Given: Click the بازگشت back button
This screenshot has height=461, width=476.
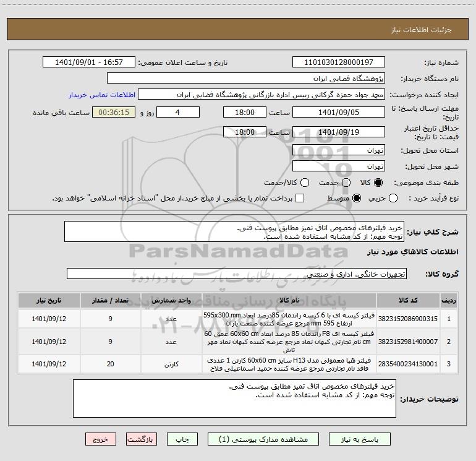Looking at the screenshot, I should point(142,439).
